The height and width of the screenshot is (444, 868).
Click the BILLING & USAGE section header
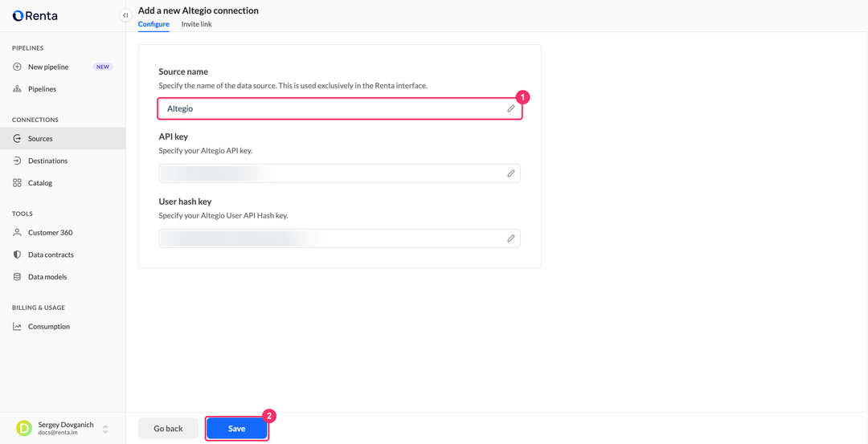coord(39,308)
